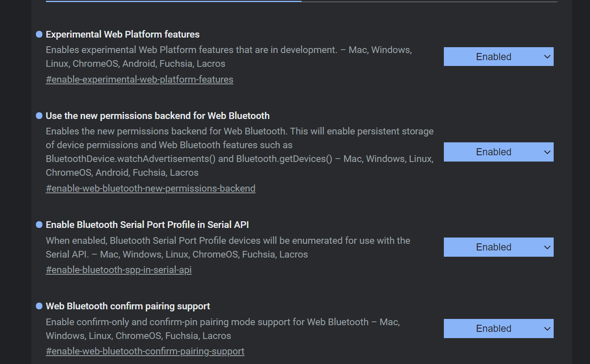Open the enable-web-bluetooth-new-permissions-backend link
This screenshot has height=364, width=590.
[150, 188]
